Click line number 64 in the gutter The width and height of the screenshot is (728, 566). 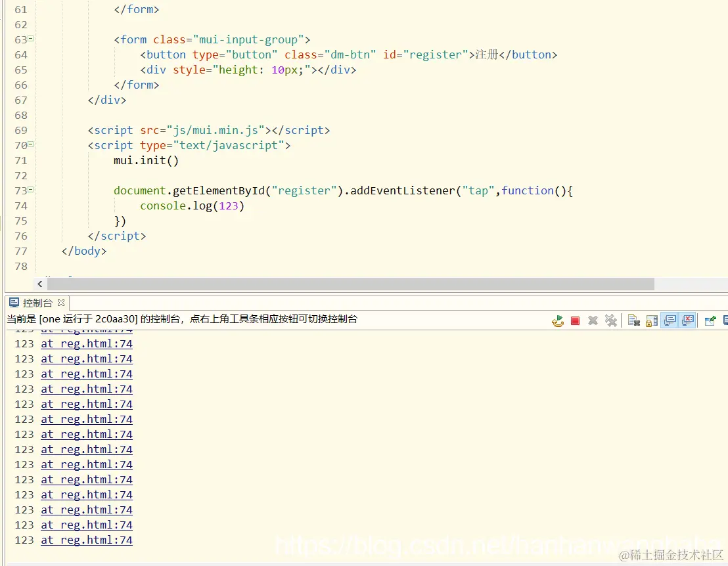click(x=21, y=55)
